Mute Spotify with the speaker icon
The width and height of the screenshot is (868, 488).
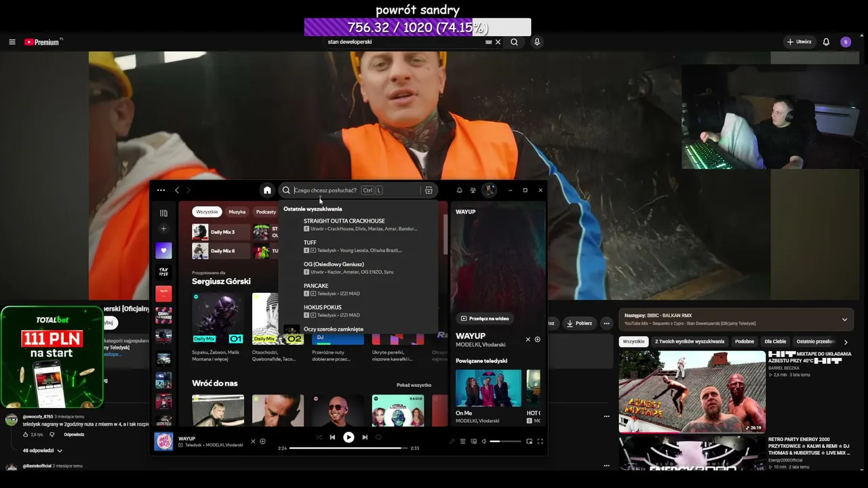point(484,441)
